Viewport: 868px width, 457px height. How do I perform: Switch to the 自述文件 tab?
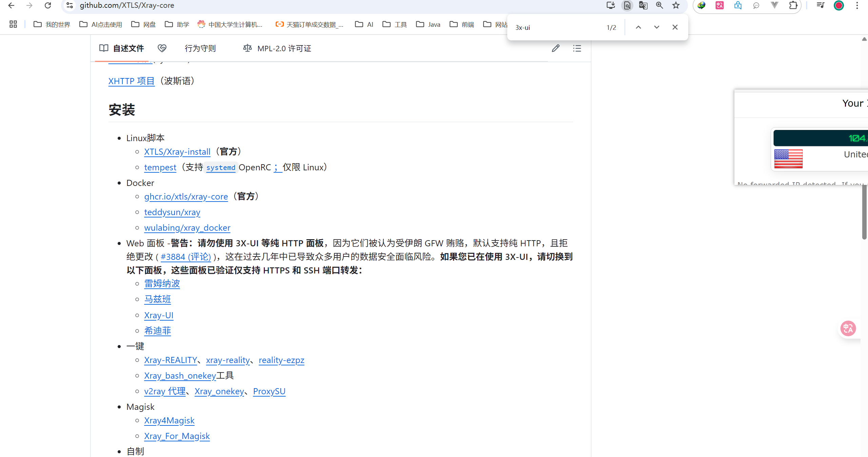point(122,49)
